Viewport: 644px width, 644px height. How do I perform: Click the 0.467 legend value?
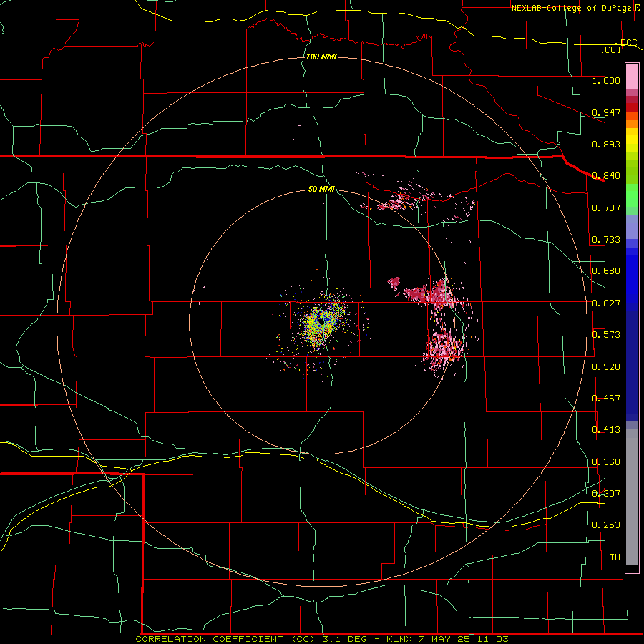pyautogui.click(x=606, y=399)
